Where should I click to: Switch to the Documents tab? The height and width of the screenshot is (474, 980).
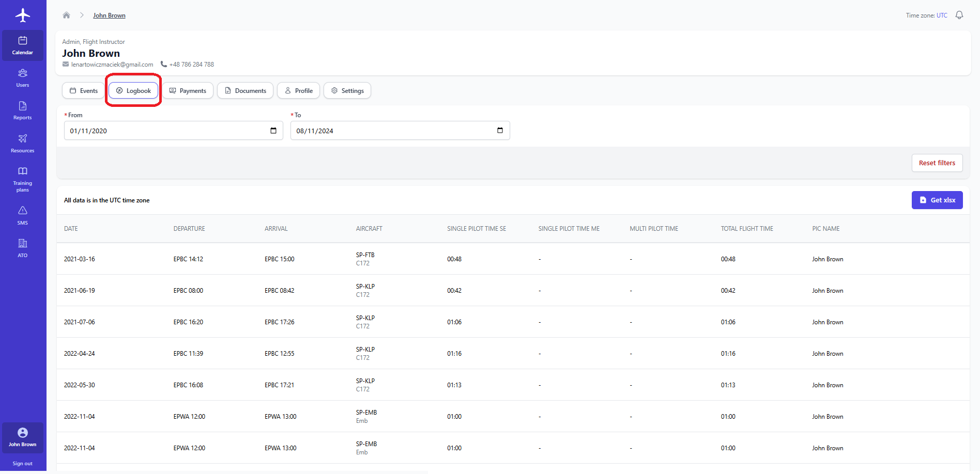tap(246, 90)
